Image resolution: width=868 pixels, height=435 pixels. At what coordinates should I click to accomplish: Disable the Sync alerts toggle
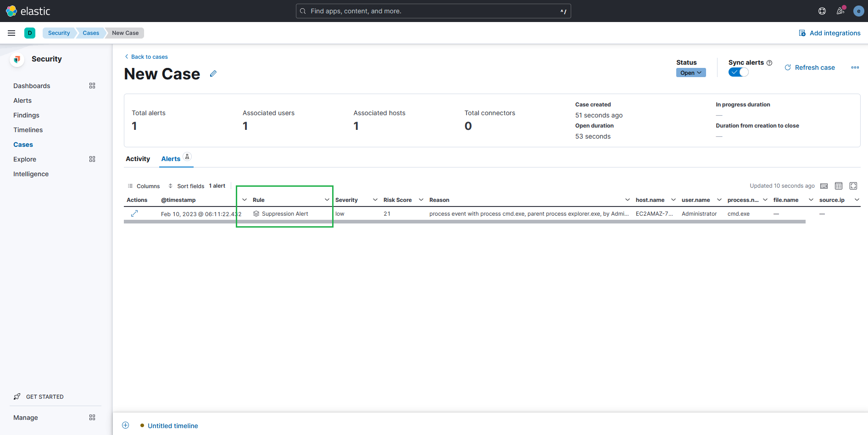[738, 72]
